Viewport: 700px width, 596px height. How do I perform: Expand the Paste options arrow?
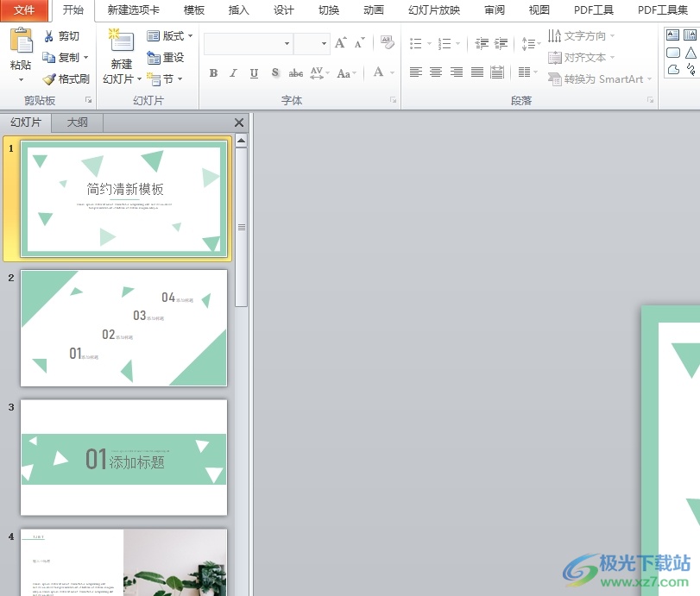coord(21,80)
